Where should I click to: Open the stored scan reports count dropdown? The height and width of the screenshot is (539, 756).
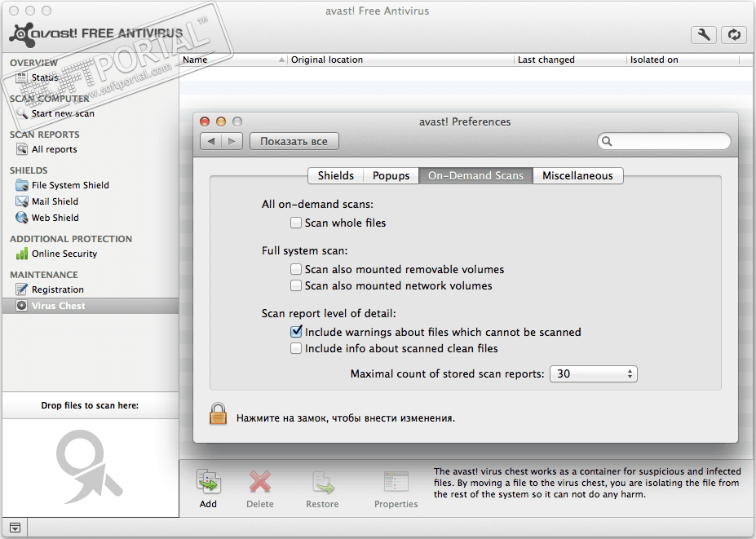pyautogui.click(x=594, y=373)
